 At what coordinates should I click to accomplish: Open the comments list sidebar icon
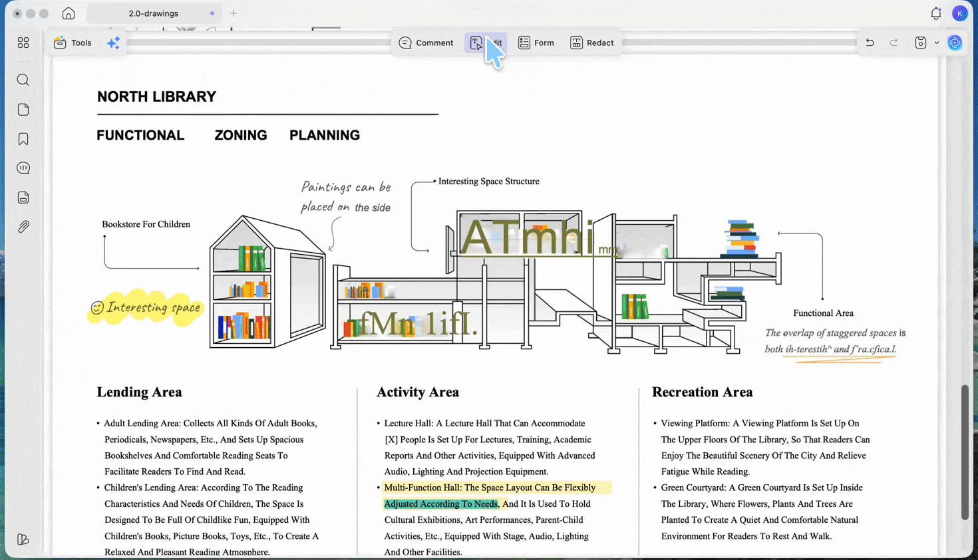coord(23,168)
